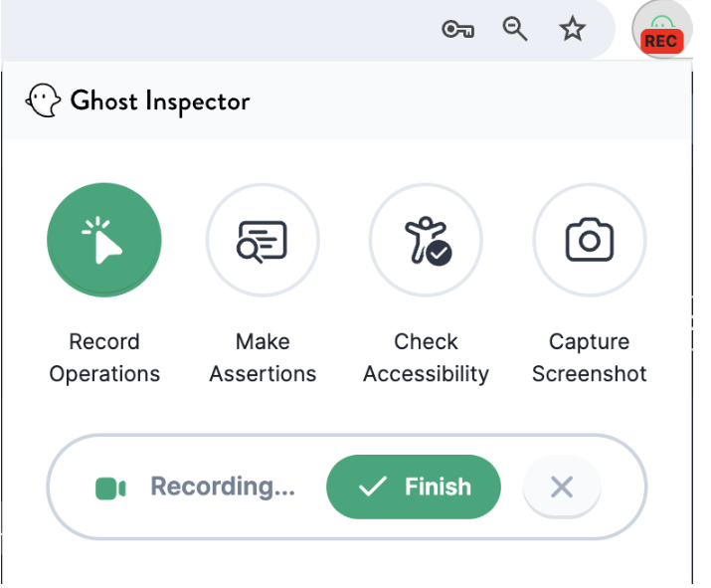
Task: Select the Make Assertions magnifier icon
Action: (x=263, y=240)
